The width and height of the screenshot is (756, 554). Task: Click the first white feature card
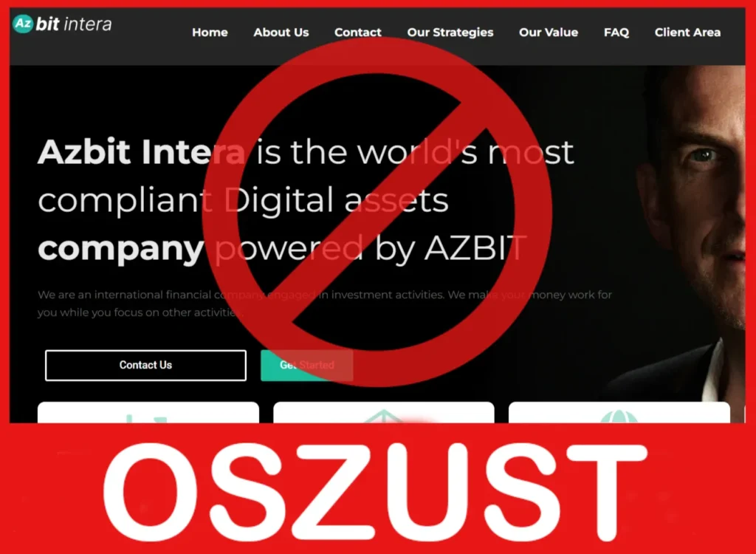148,413
